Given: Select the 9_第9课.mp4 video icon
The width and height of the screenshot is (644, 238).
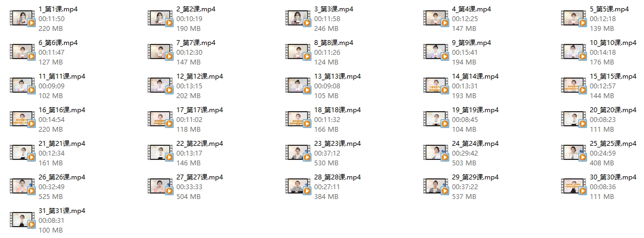Looking at the screenshot, I should pyautogui.click(x=436, y=53).
